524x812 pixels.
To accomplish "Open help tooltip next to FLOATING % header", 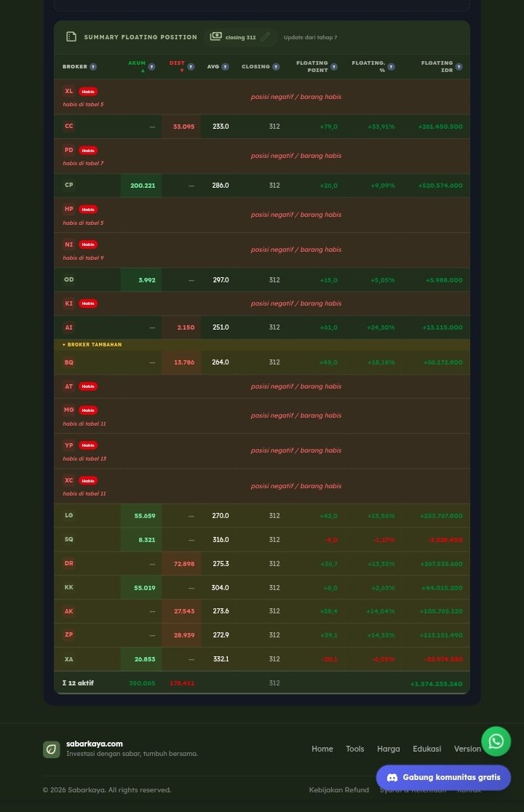I will pos(392,67).
